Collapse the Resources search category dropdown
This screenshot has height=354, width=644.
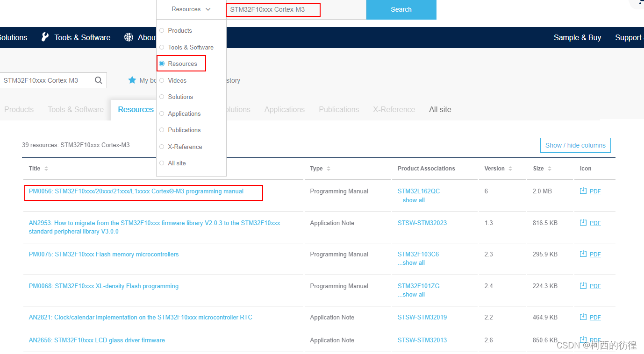(x=191, y=9)
